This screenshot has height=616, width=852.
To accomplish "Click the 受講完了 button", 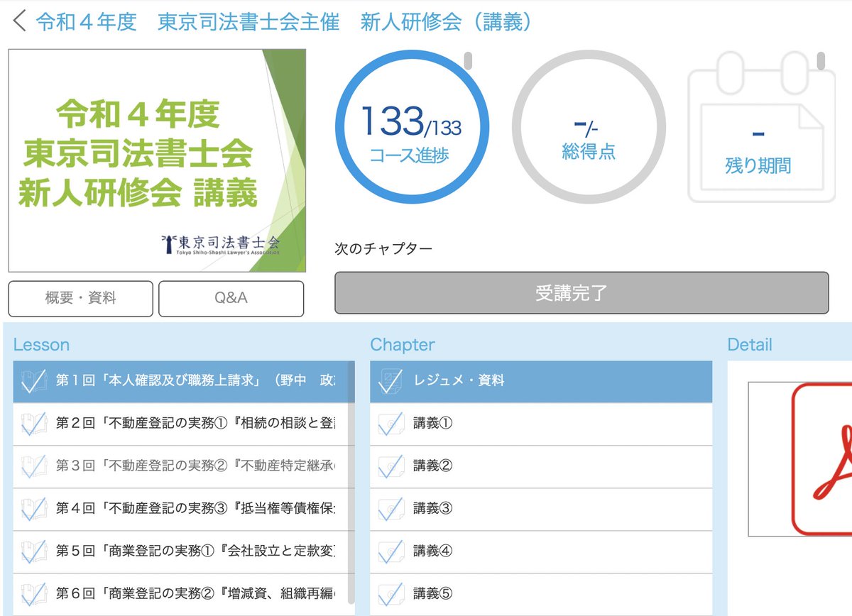I will tap(581, 292).
